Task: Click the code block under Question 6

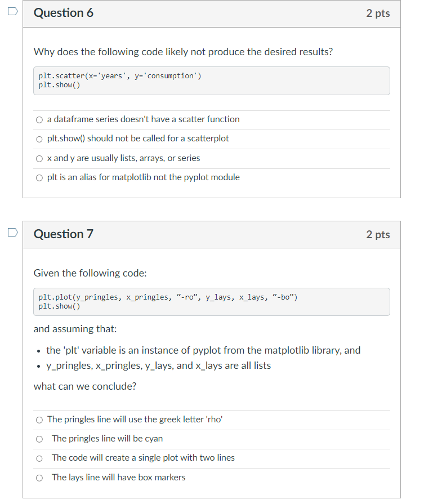Action: tap(211, 81)
